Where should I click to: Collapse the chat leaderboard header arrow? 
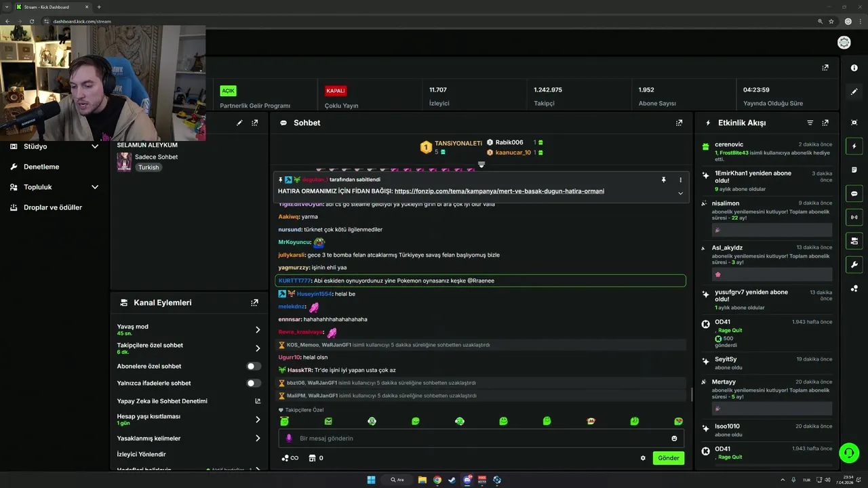(x=481, y=165)
